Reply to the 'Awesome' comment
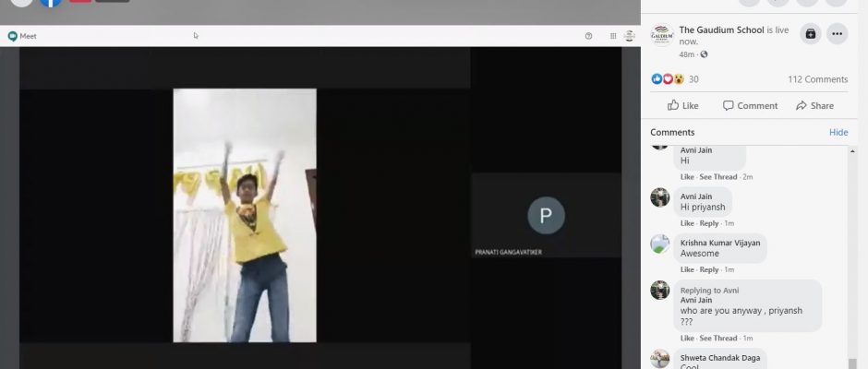The height and width of the screenshot is (369, 868). pos(709,270)
